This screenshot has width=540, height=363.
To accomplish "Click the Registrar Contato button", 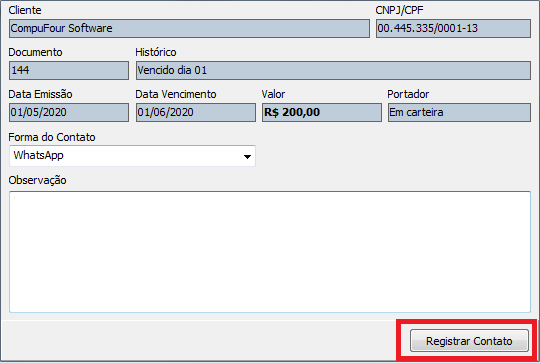I will [469, 341].
